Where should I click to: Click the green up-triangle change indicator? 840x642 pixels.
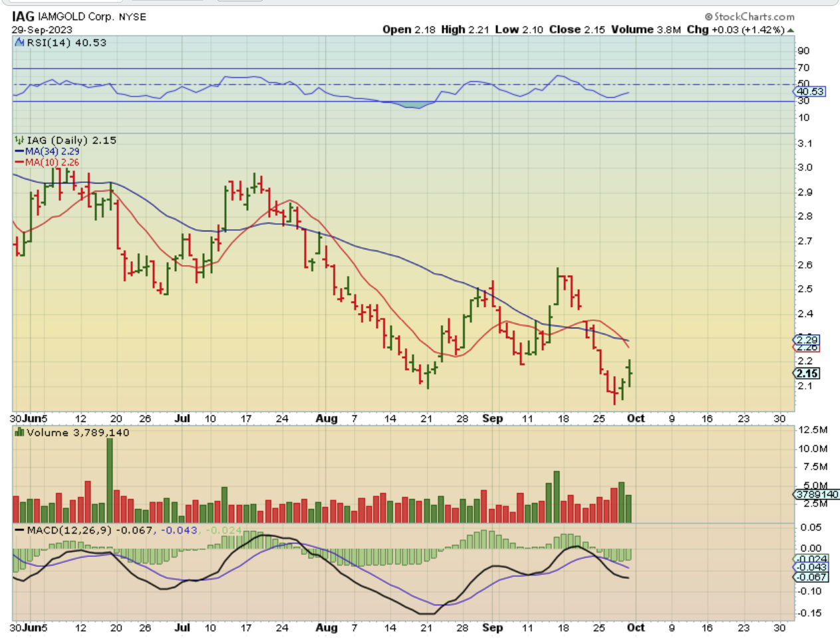(791, 30)
